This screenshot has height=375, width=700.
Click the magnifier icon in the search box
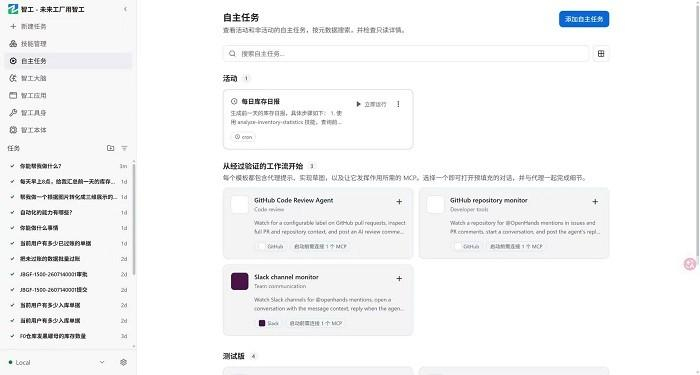pyautogui.click(x=232, y=54)
